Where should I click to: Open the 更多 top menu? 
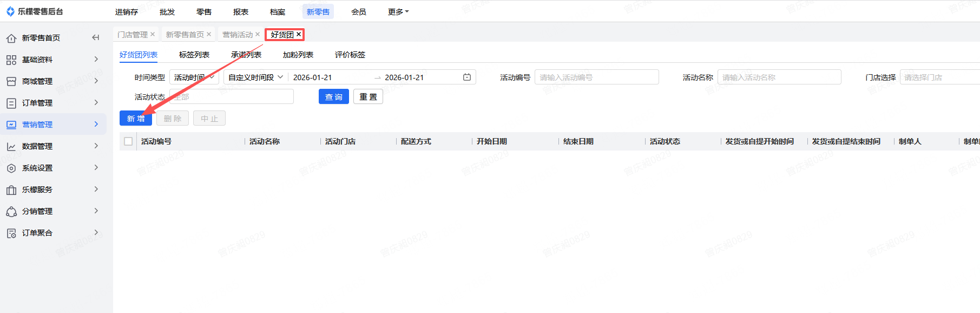tap(398, 11)
